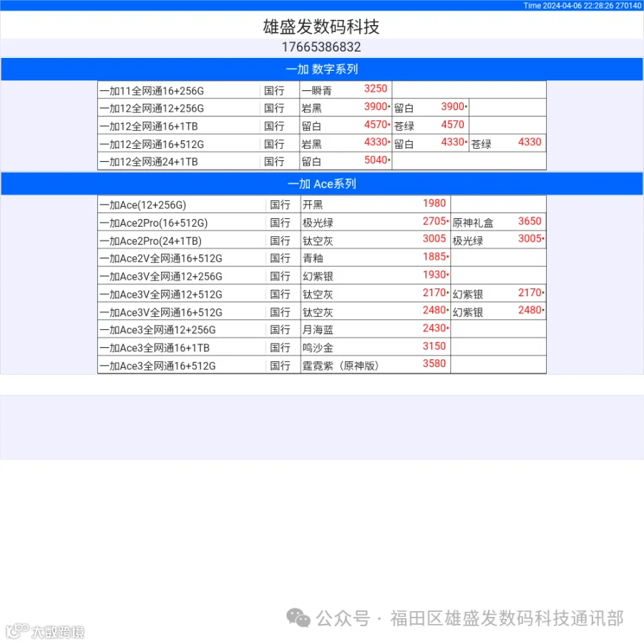Screen dimensions: 644x644
Task: Click the price 1980
Action: point(434,203)
